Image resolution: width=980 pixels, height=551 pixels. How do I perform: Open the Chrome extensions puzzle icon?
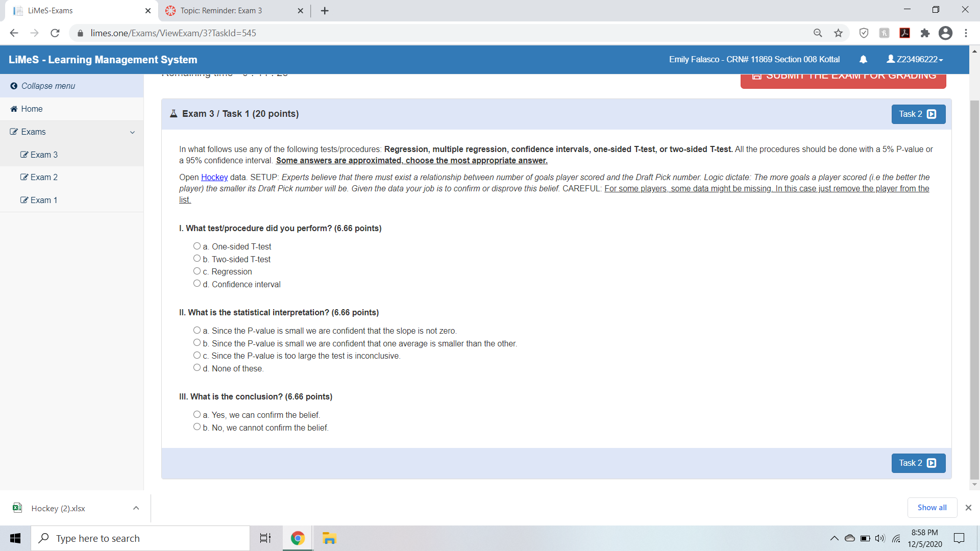[x=925, y=33]
